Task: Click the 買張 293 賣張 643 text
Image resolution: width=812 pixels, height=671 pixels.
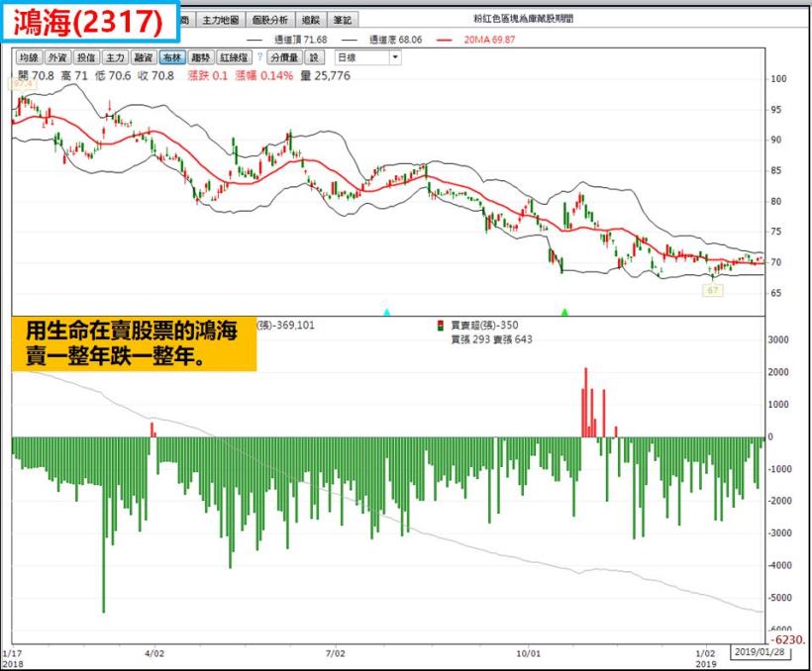Action: point(491,339)
